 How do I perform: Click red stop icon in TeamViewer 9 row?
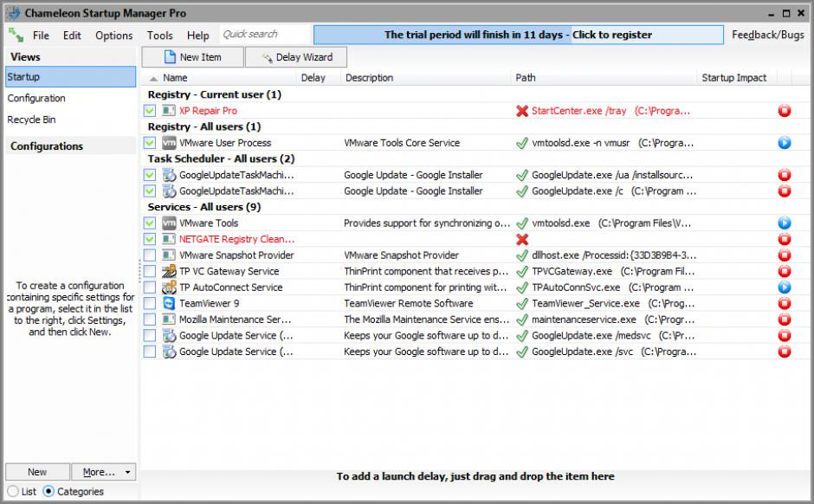784,304
